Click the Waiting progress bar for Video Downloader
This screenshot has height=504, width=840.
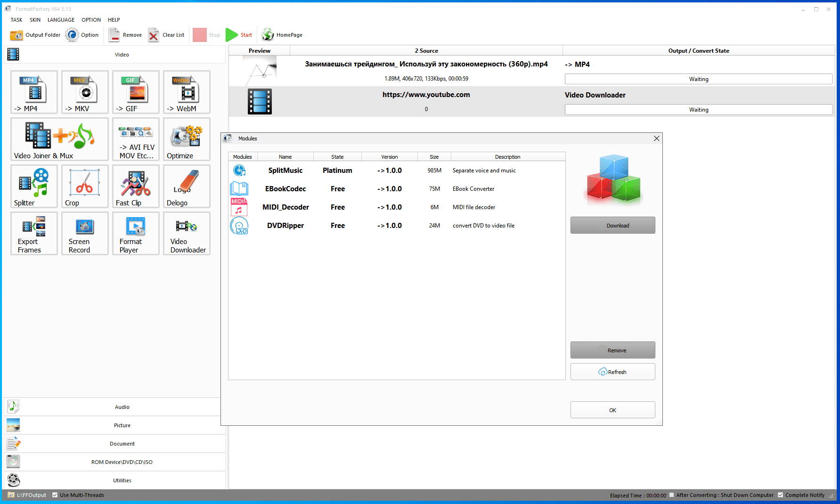(x=699, y=110)
